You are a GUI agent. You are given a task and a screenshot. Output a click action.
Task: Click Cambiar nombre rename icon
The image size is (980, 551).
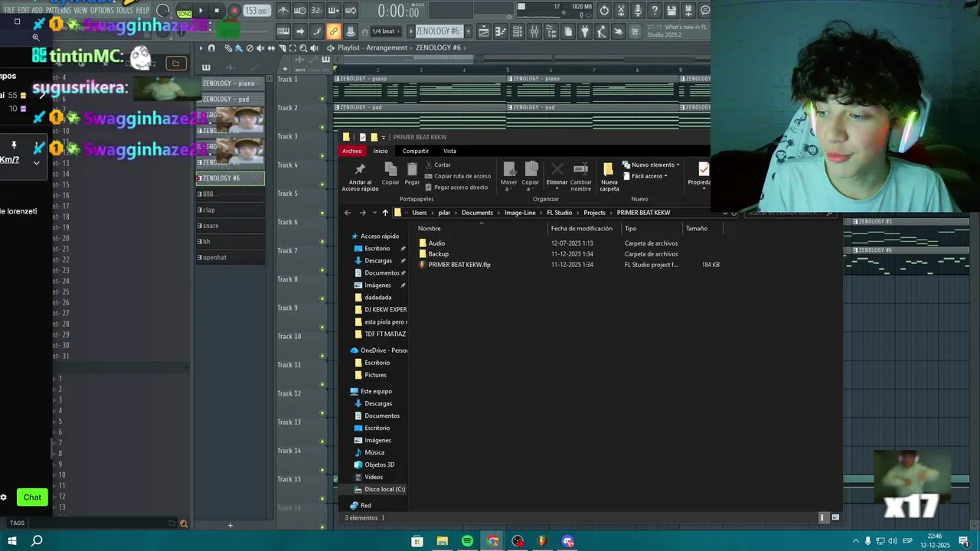click(x=580, y=177)
